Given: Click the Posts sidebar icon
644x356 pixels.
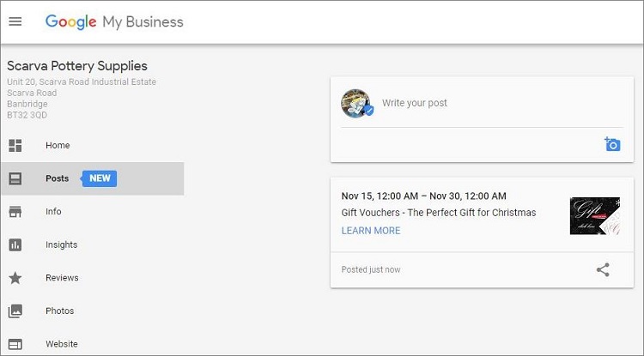Looking at the screenshot, I should (x=15, y=178).
